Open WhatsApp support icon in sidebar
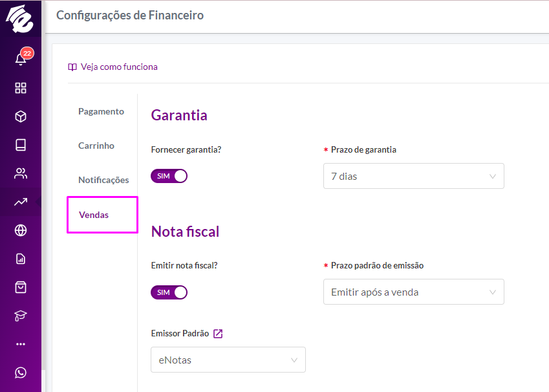The image size is (549, 392). click(21, 373)
